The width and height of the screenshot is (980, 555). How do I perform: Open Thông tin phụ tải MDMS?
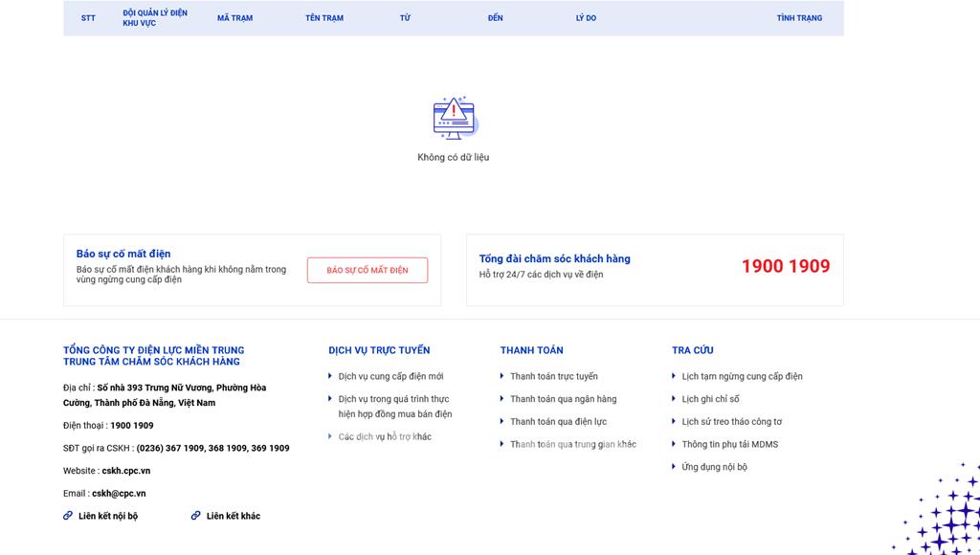tap(729, 444)
